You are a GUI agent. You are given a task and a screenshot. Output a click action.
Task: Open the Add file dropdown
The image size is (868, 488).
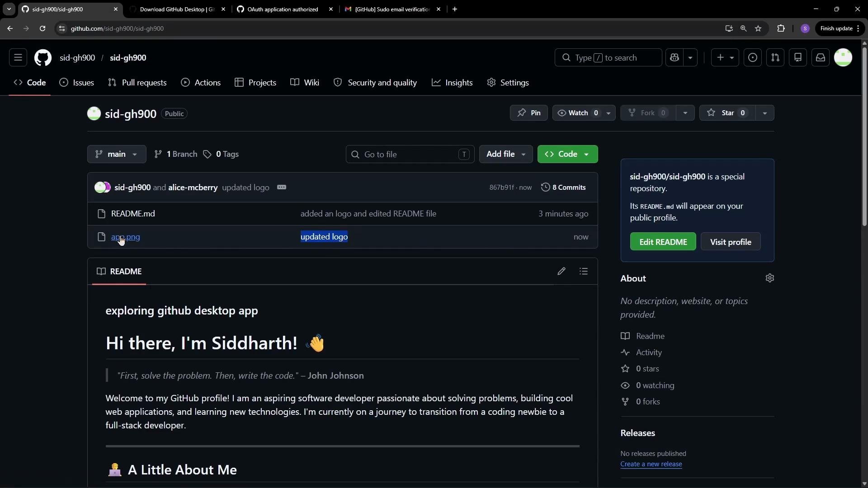point(506,154)
